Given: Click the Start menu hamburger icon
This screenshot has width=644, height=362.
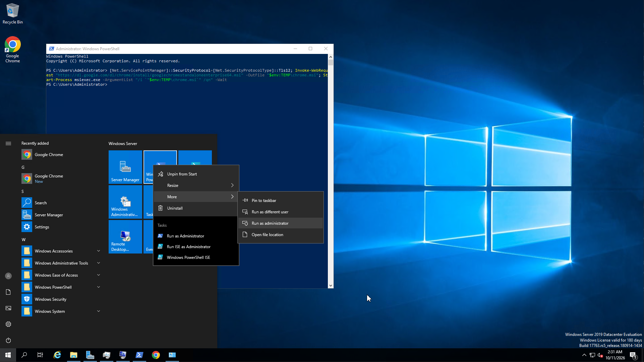Looking at the screenshot, I should (x=8, y=143).
